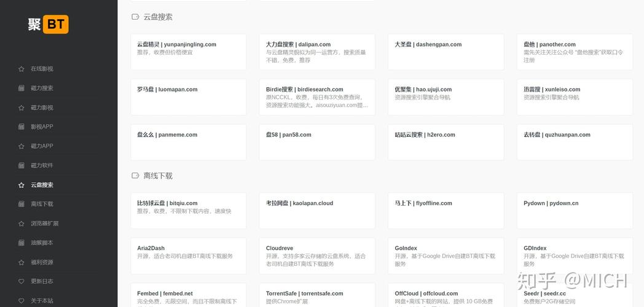The width and height of the screenshot is (644, 307).
Task: Open 咕咕云搜索 h2ero.com card
Action: coord(446,142)
